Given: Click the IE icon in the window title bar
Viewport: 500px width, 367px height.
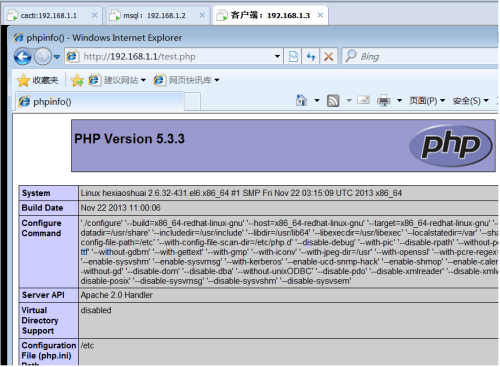Looking at the screenshot, I should point(19,37).
